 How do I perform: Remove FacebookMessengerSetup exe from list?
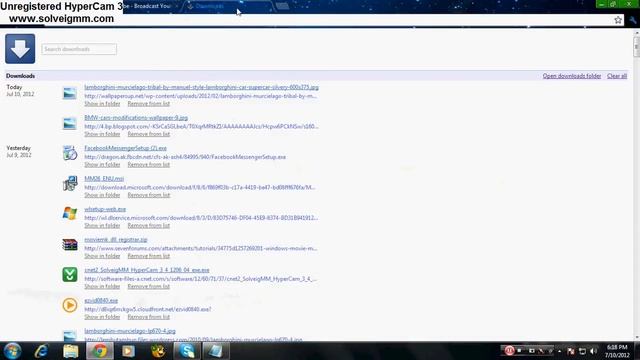149,164
